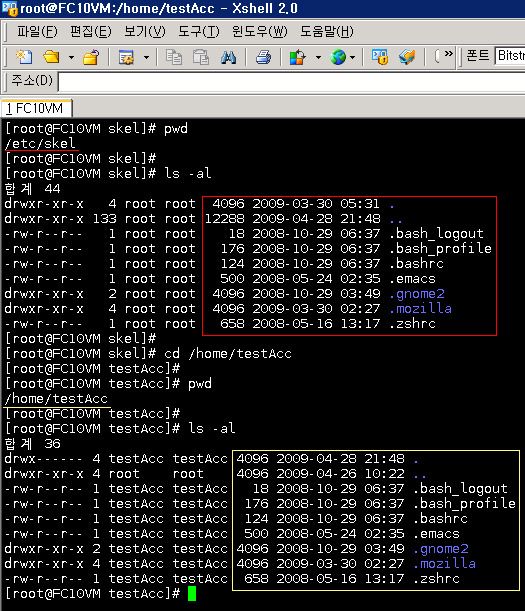The width and height of the screenshot is (525, 611).
Task: Show more toolbar buttons with chevron
Action: 449,53
